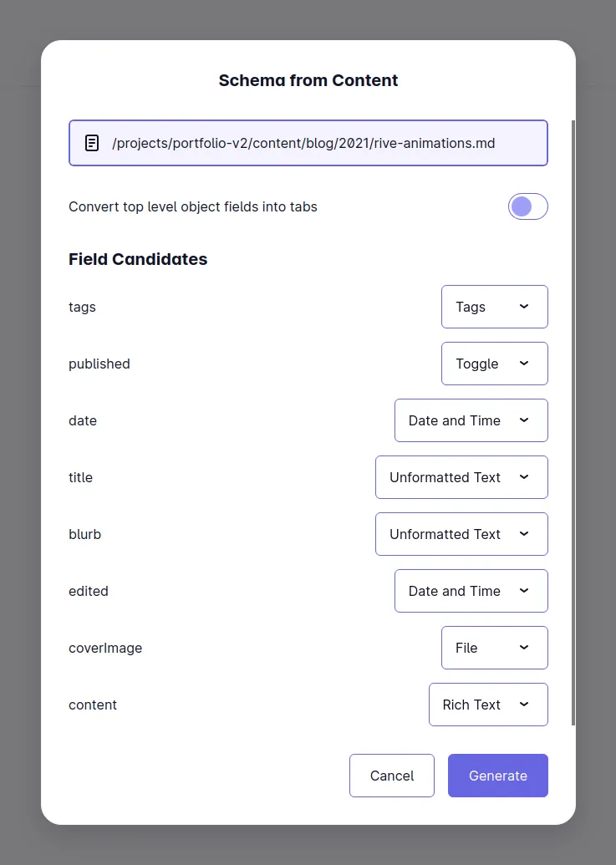Viewport: 616px width, 865px height.
Task: Click the document icon in the file path field
Action: pyautogui.click(x=91, y=142)
